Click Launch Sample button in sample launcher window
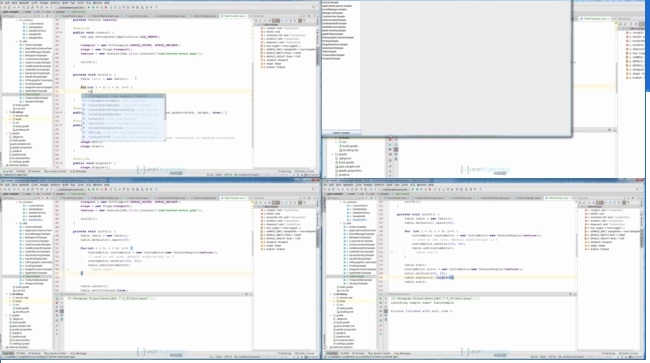The height and width of the screenshot is (363, 650). tap(342, 133)
